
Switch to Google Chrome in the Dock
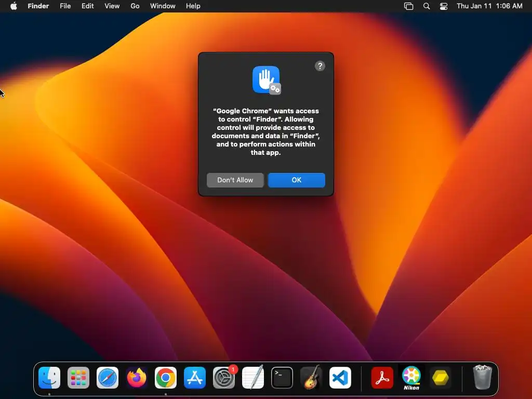tap(166, 378)
